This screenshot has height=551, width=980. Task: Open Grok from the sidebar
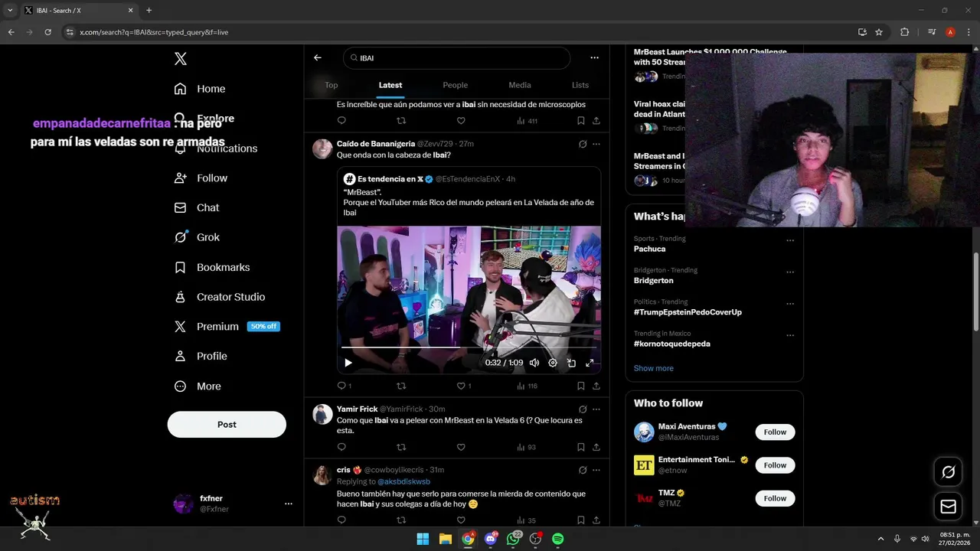point(197,237)
